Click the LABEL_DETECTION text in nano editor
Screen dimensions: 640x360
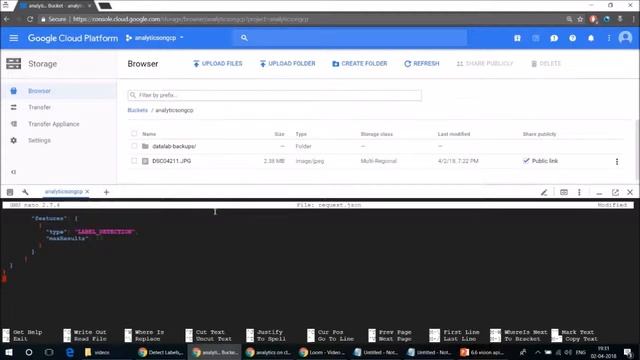coord(105,232)
